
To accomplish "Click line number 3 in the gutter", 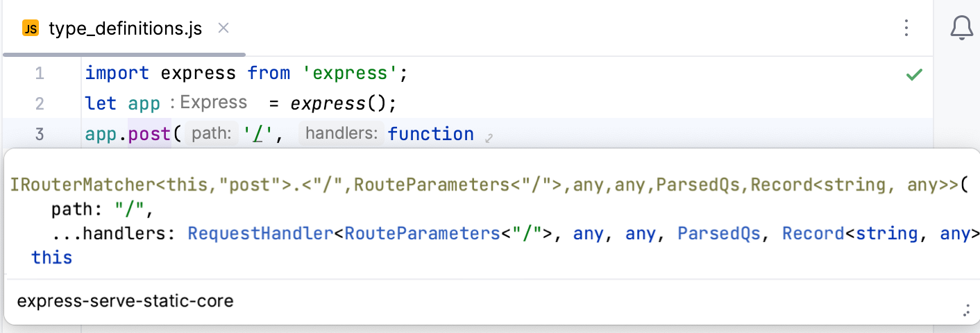I will (40, 134).
